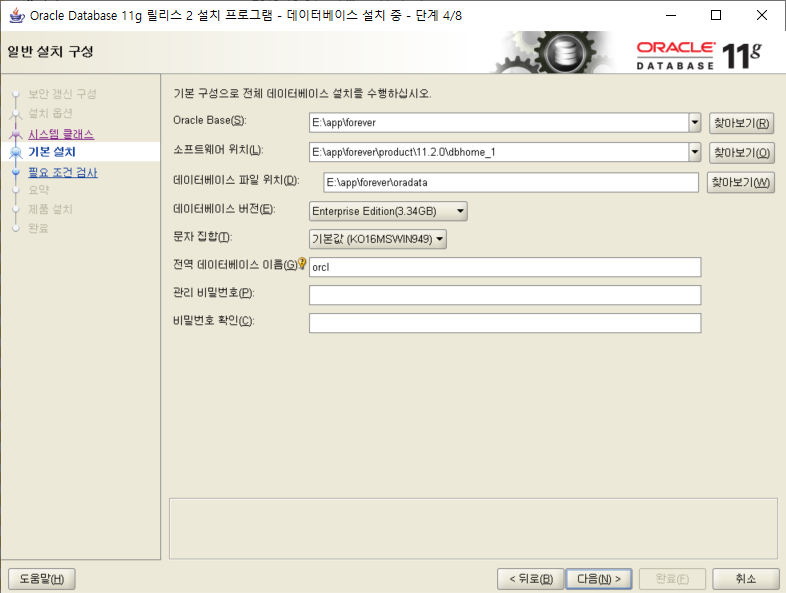Go back with the 뒤로(B) button
The width and height of the screenshot is (786, 593).
(x=530, y=579)
